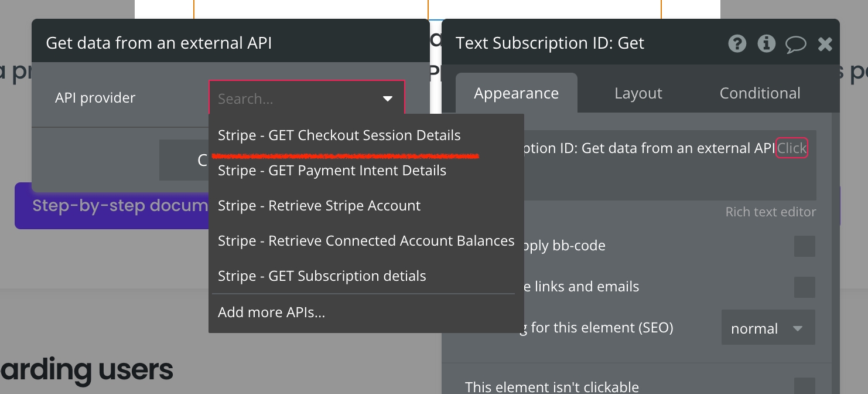The image size is (868, 394).
Task: Select Stripe - Retrieve Stripe Account option
Action: pos(319,206)
